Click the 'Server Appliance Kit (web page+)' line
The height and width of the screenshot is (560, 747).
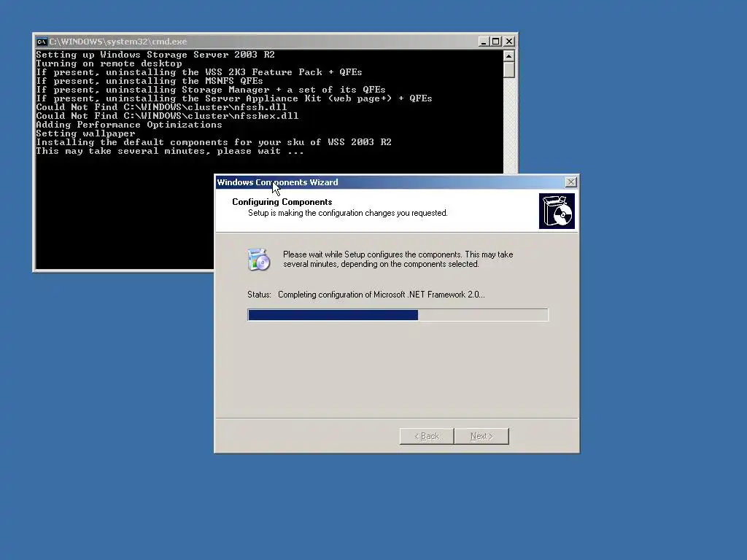[234, 98]
